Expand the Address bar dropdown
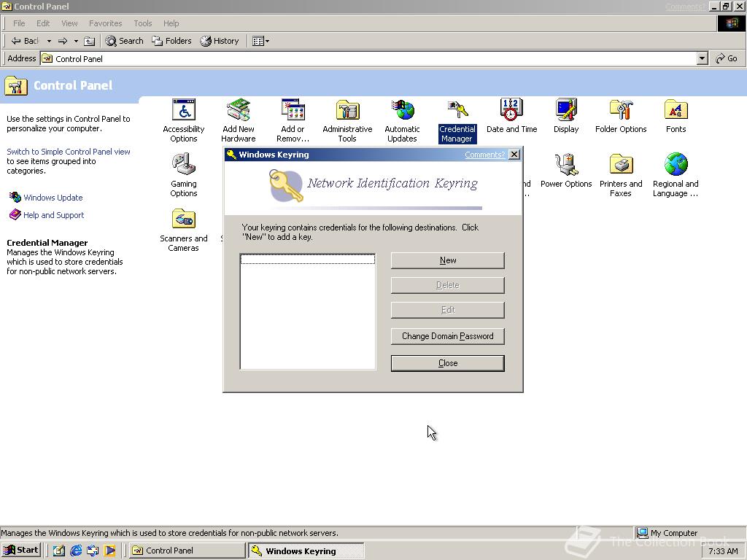The image size is (747, 560). tap(702, 58)
